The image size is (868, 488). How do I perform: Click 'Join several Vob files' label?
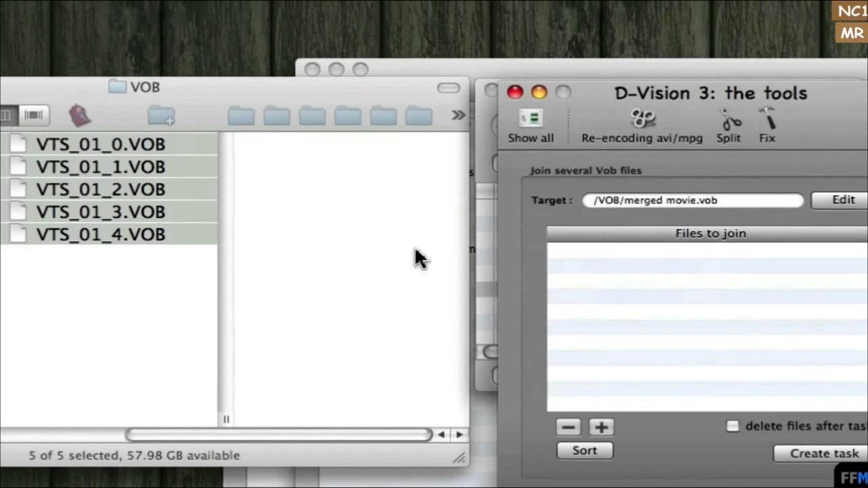point(586,170)
